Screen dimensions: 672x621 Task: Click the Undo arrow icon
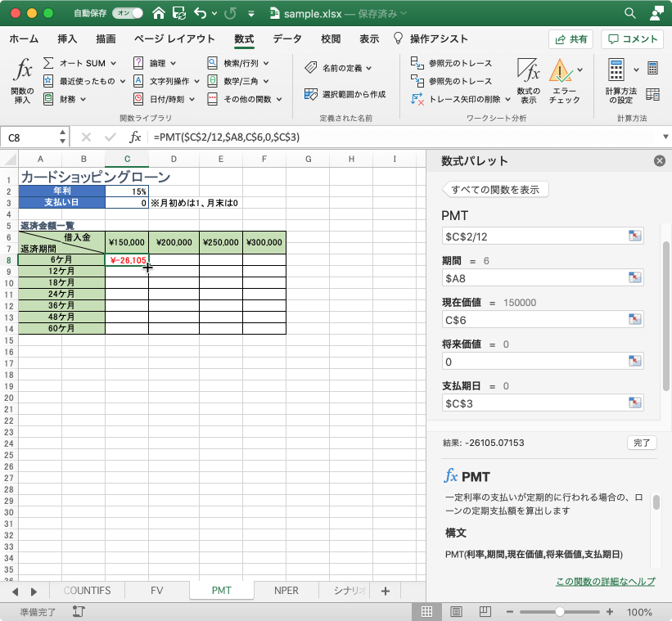[200, 13]
